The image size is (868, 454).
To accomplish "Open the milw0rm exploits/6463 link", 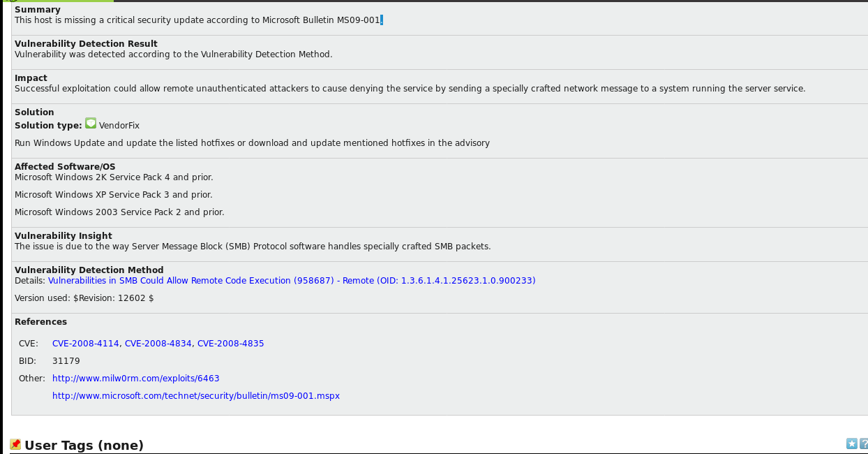I will (x=136, y=379).
